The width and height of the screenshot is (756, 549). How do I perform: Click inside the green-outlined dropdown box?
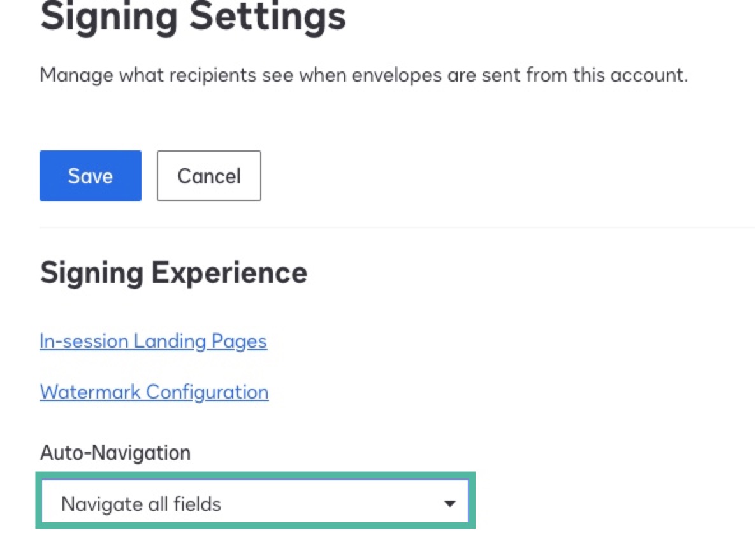pos(255,502)
